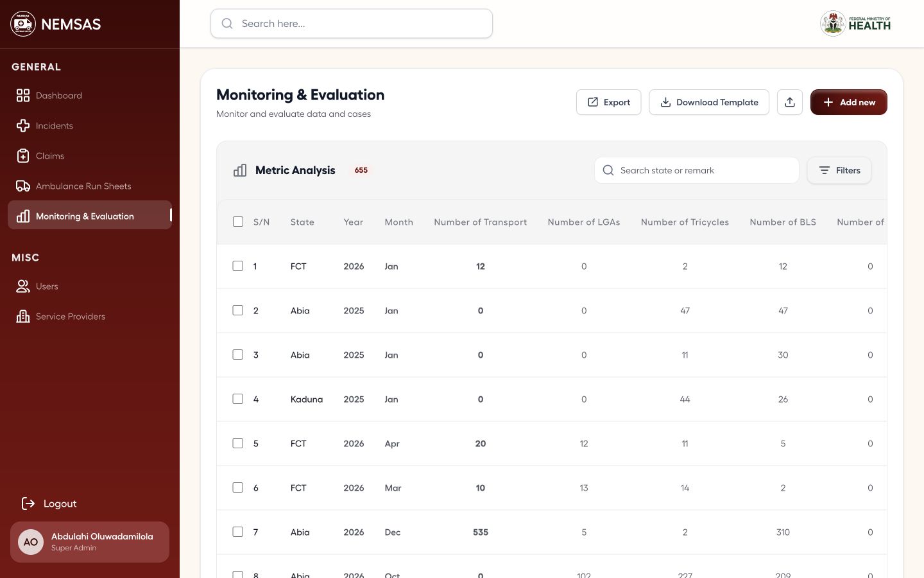The height and width of the screenshot is (578, 924).
Task: Click magnifier icon in state or remark search
Action: [608, 170]
